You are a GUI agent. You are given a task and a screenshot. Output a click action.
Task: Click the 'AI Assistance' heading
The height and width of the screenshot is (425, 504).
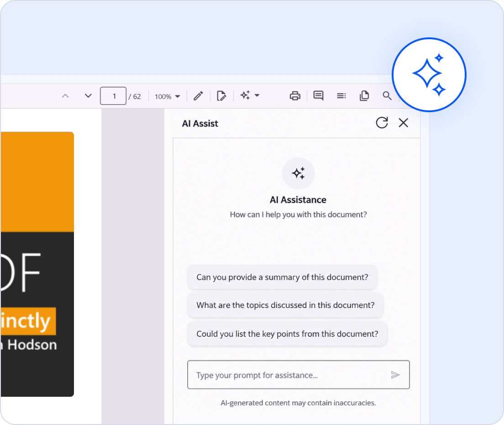click(298, 200)
